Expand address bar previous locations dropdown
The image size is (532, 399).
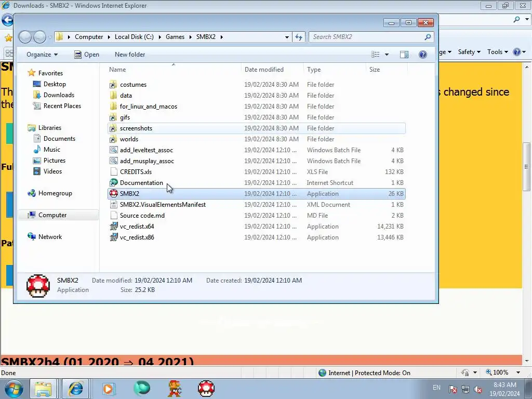pos(287,37)
